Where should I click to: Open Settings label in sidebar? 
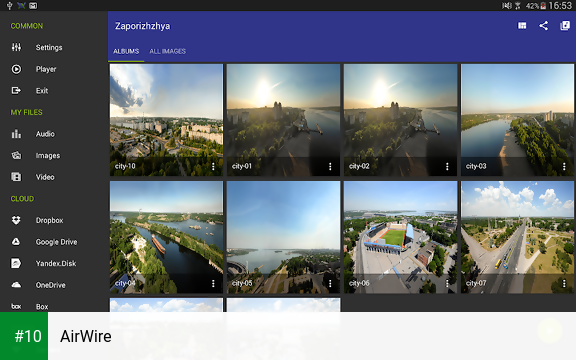(x=49, y=47)
